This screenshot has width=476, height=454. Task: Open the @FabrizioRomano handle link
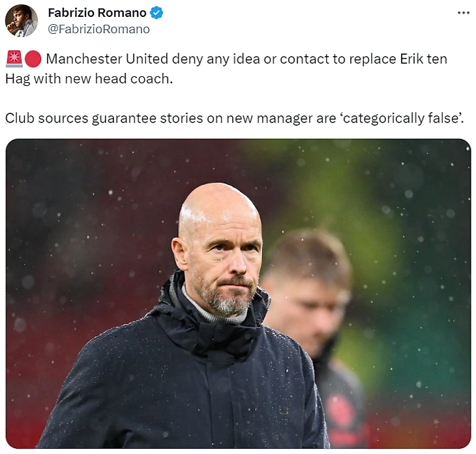tap(98, 29)
